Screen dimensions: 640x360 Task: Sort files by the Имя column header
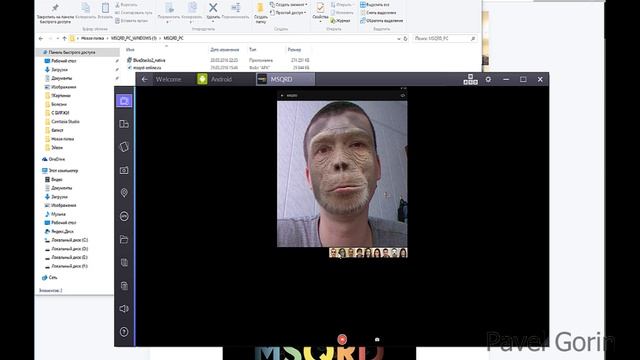coord(130,49)
